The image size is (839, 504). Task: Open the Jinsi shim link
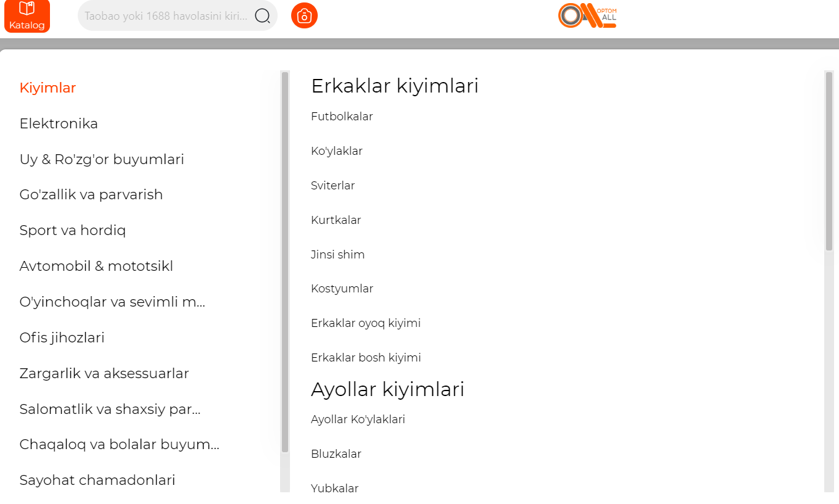point(337,255)
